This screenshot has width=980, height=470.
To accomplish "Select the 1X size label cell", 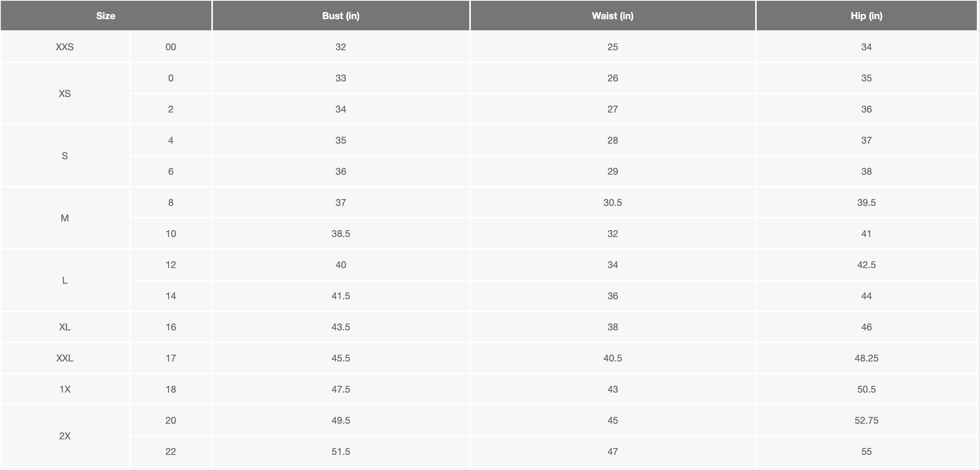I will (65, 389).
